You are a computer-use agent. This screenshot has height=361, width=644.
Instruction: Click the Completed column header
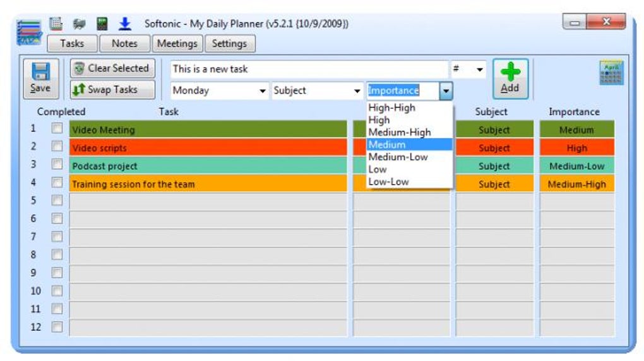[x=61, y=111]
